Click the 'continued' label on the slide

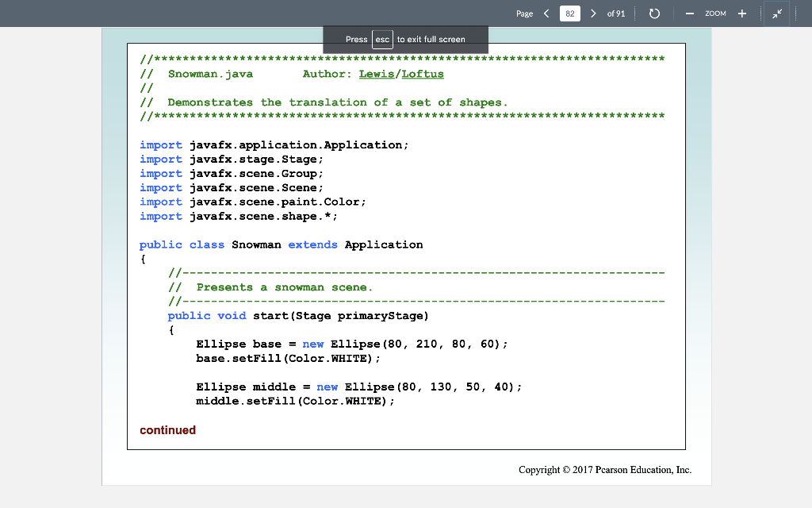click(x=167, y=430)
